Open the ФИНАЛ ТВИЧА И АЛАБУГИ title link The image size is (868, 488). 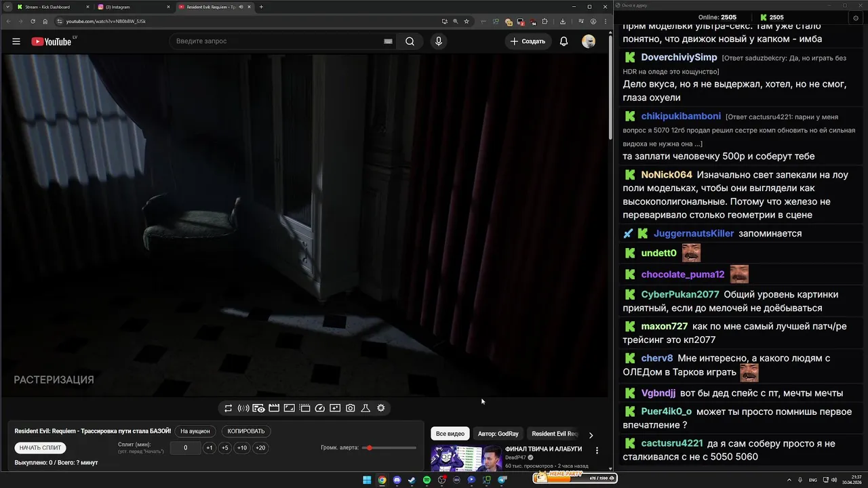click(x=544, y=449)
